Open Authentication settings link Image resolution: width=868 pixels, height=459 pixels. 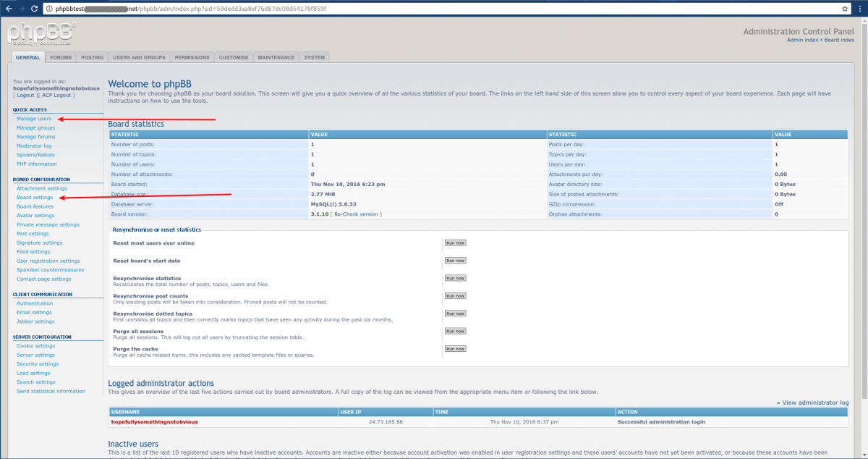pos(35,303)
